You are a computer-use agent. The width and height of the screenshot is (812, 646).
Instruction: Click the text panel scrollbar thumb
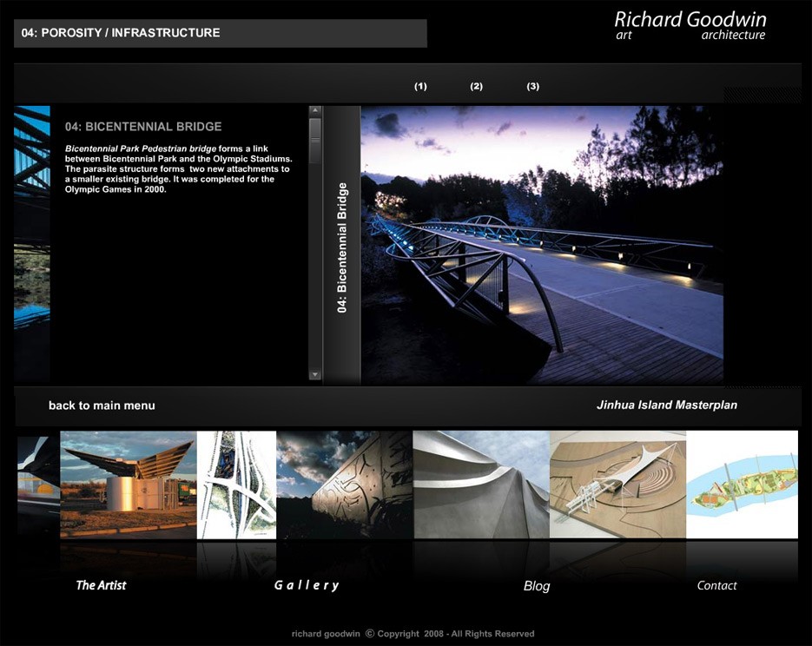pos(315,141)
